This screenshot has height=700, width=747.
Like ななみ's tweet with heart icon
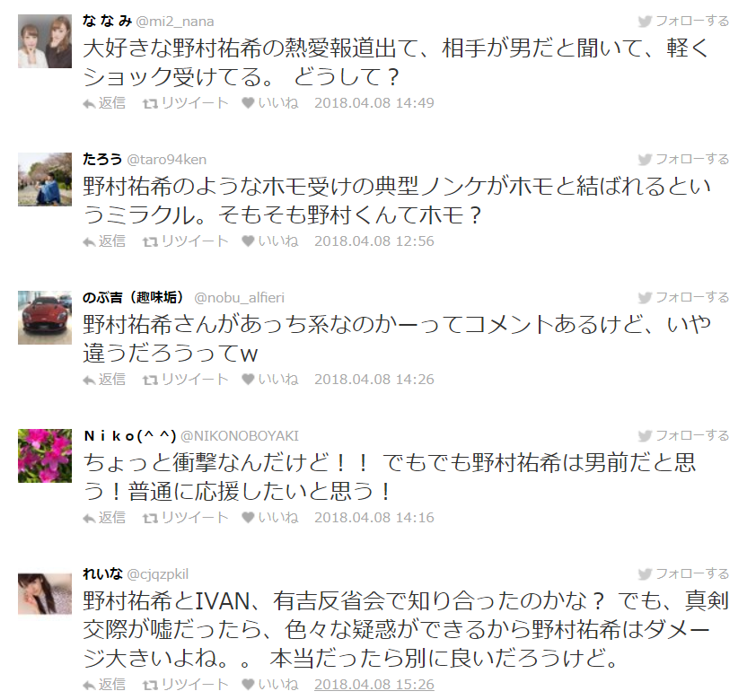pos(270,103)
